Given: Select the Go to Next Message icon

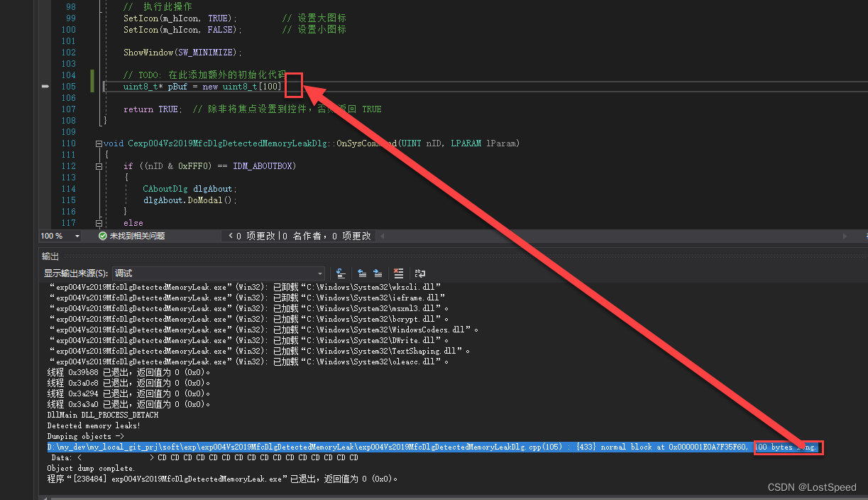Looking at the screenshot, I should pyautogui.click(x=378, y=273).
